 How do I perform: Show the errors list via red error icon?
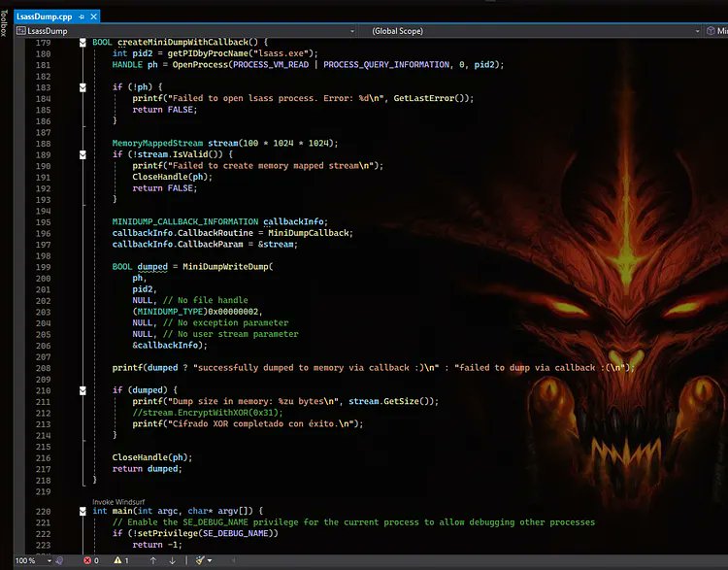(91, 560)
